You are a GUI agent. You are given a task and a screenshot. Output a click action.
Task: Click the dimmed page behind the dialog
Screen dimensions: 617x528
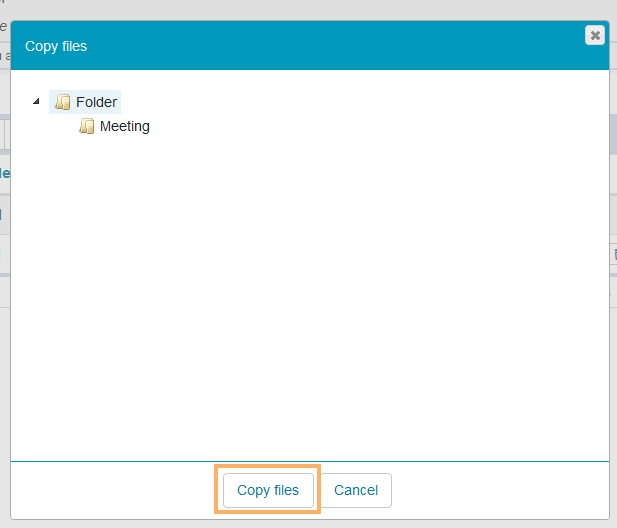click(x=300, y=8)
